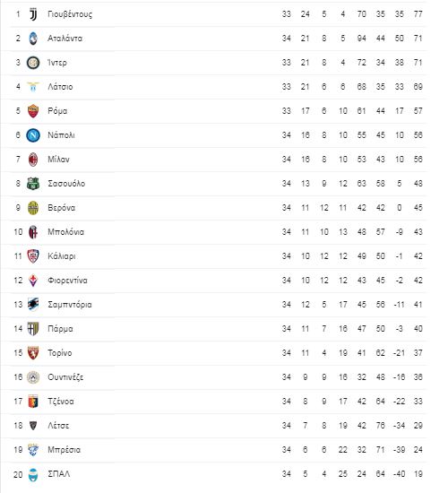
Task: Click the Juventus club crest icon
Action: click(33, 14)
